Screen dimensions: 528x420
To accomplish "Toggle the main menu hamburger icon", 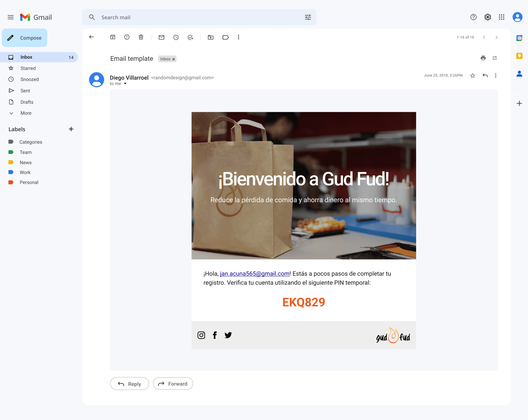I will click(x=11, y=17).
